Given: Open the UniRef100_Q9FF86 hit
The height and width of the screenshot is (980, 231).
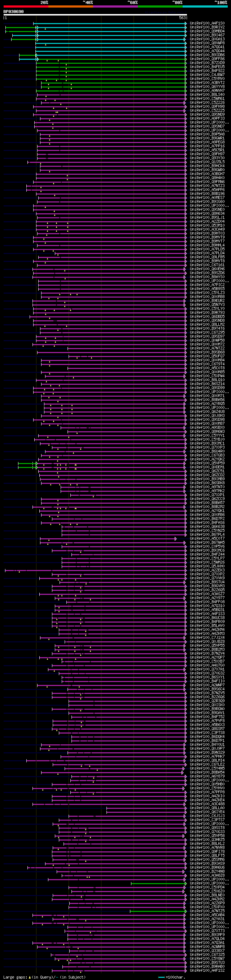Looking at the screenshot, I should (208, 59).
